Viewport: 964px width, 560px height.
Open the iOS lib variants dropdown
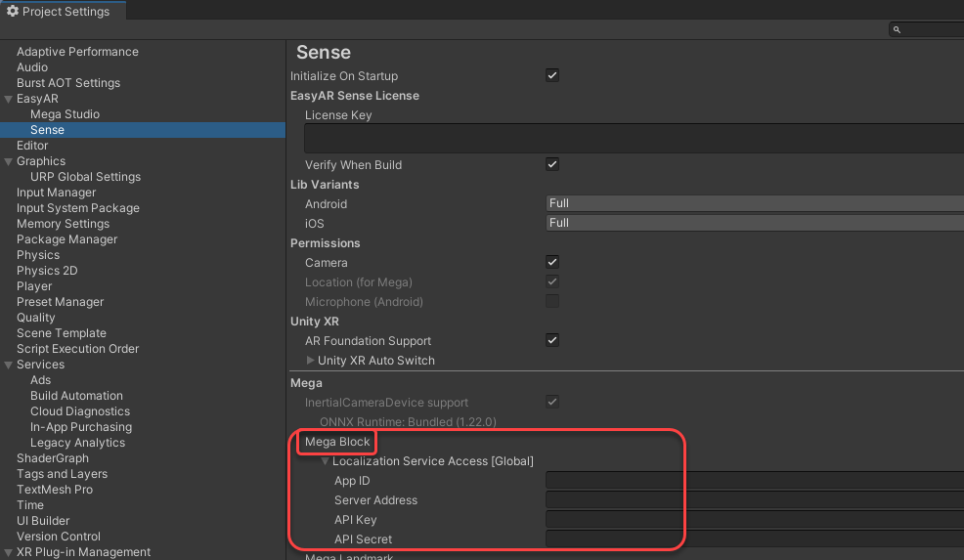[754, 223]
